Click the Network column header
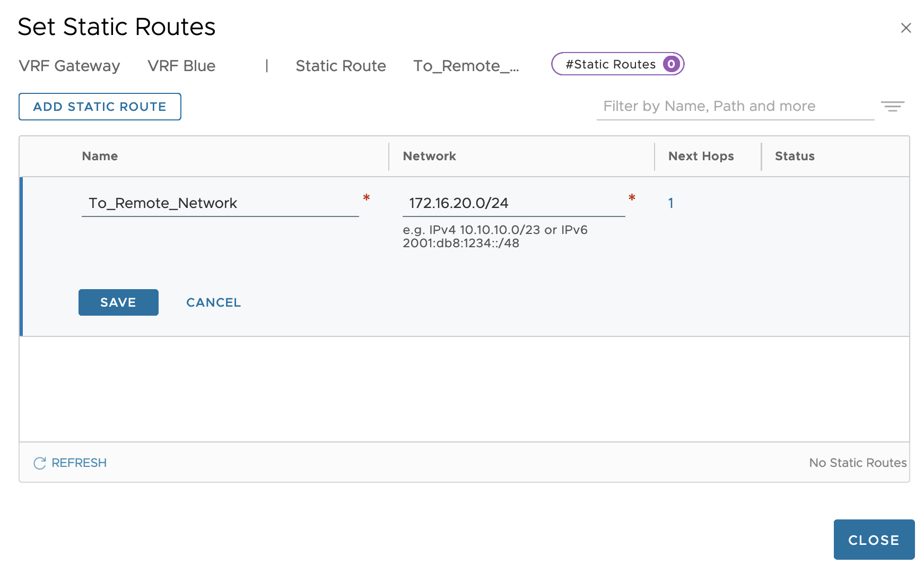Screen dimensions: 924x573 point(429,157)
